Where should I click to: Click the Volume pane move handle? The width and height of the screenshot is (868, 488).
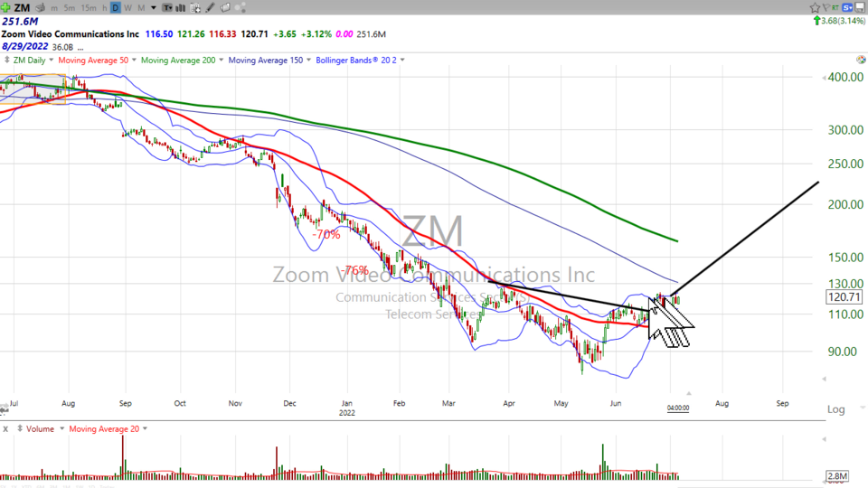20,428
